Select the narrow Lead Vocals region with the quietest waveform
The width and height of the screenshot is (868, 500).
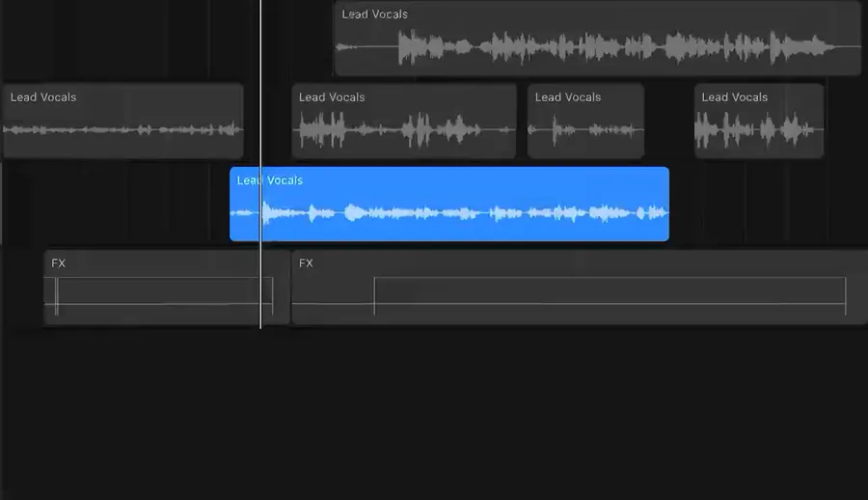585,121
